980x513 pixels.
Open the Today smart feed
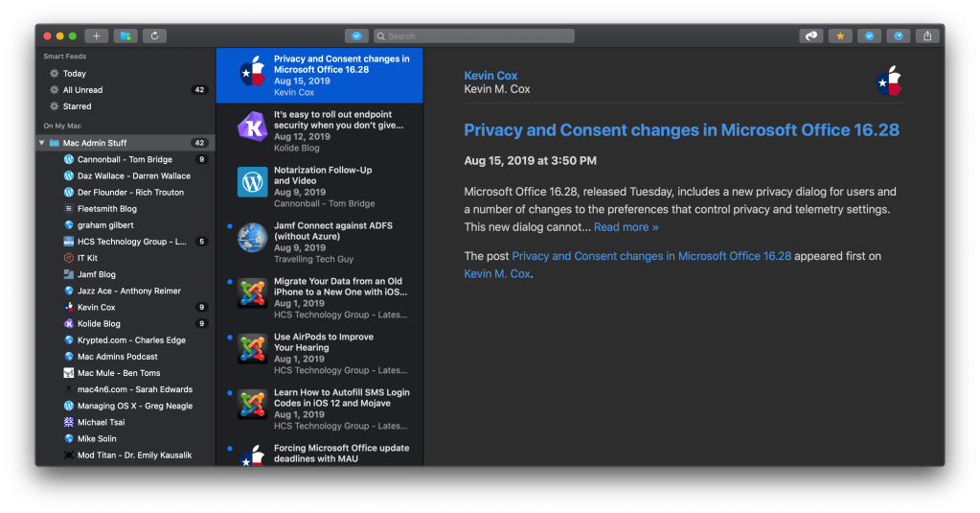point(74,74)
